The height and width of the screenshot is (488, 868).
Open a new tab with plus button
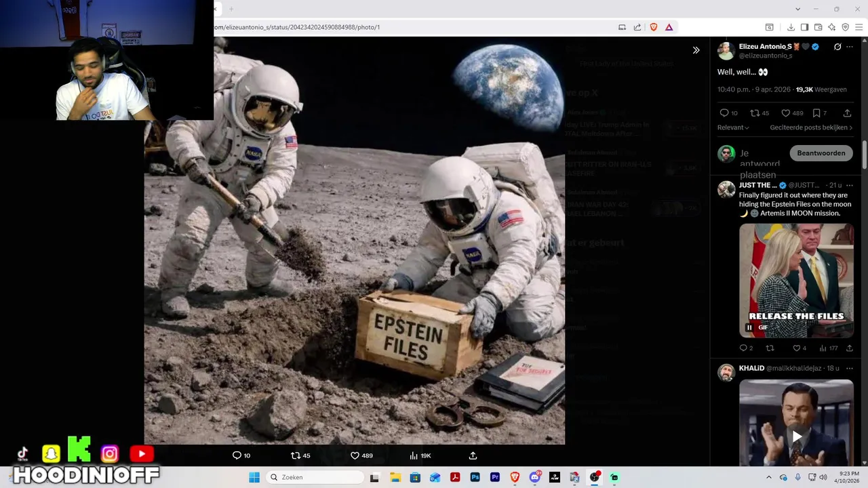(231, 9)
